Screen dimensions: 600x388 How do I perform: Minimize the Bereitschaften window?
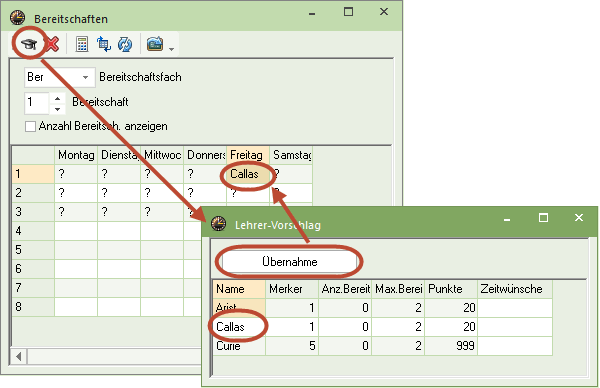pyautogui.click(x=312, y=13)
